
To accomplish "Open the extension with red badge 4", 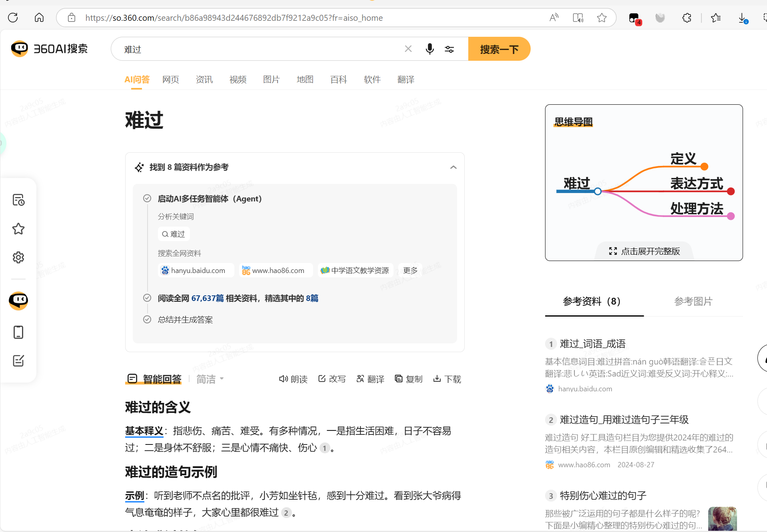I will click(x=635, y=18).
